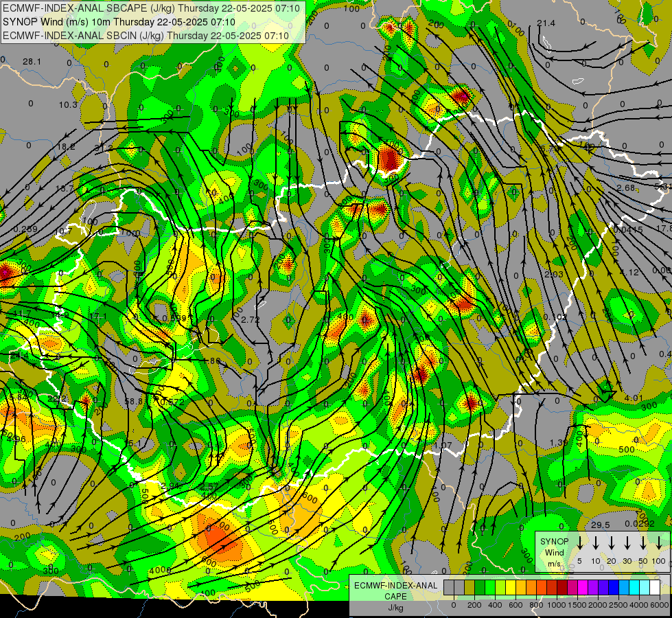
Task: Click the map value '4.12'
Action: tap(629, 273)
